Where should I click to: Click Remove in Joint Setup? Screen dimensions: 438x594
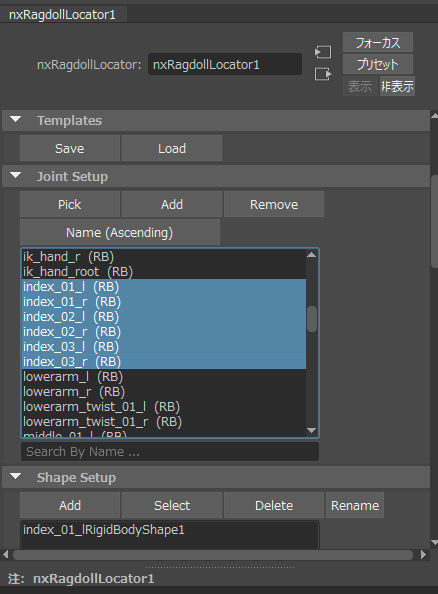point(274,205)
